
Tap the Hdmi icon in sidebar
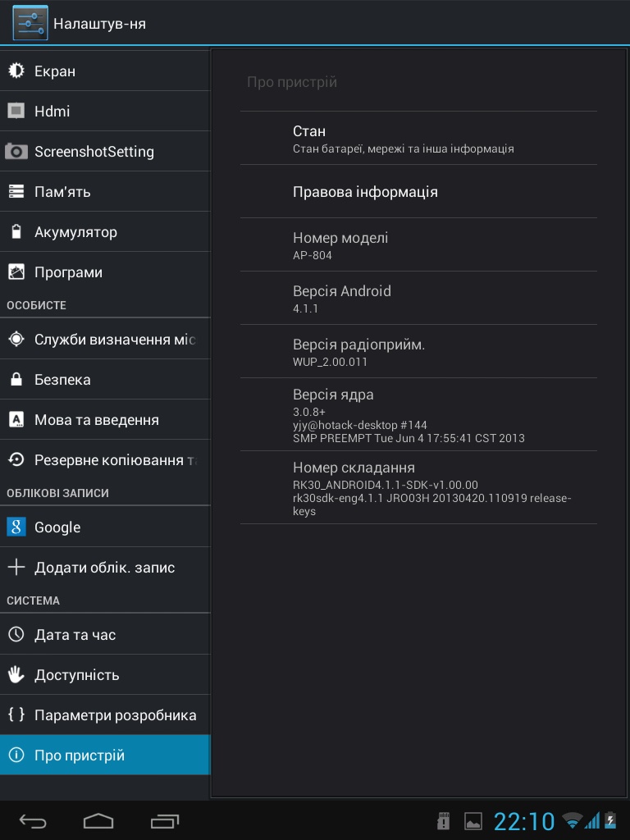click(16, 112)
